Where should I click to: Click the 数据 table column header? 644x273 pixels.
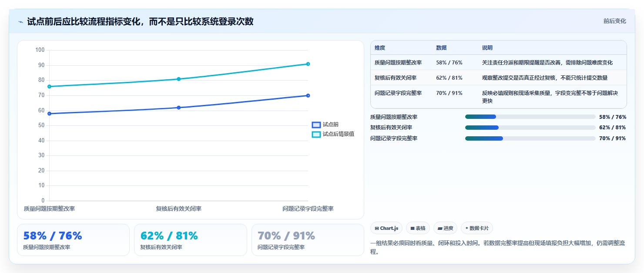coord(441,48)
